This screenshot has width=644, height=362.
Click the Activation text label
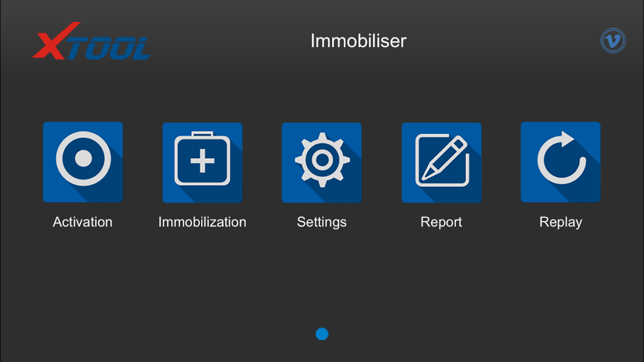click(82, 222)
